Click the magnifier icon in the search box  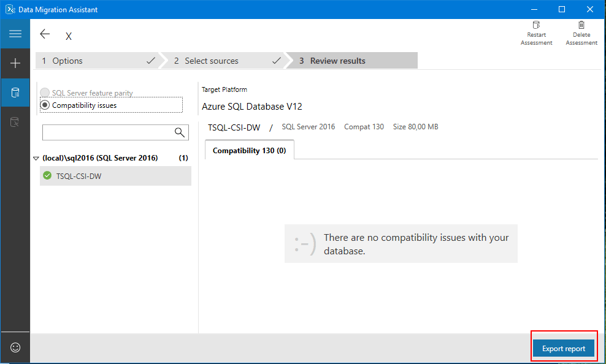point(179,132)
